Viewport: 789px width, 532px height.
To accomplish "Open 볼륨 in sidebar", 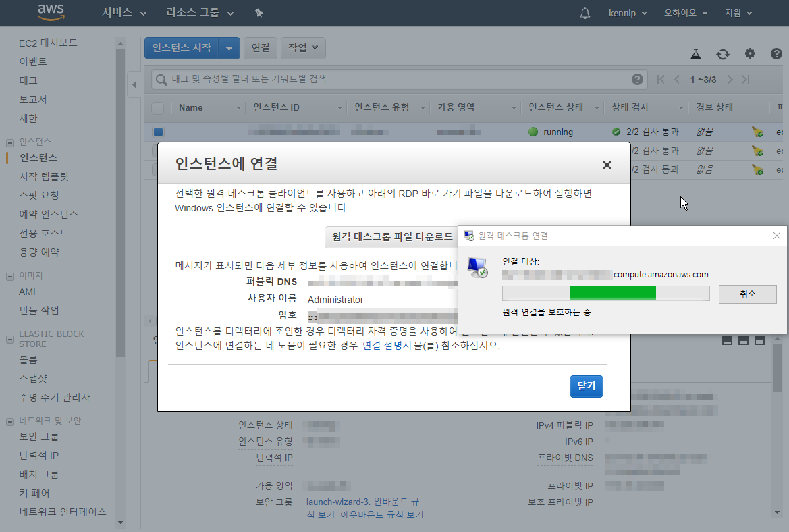I will point(28,360).
